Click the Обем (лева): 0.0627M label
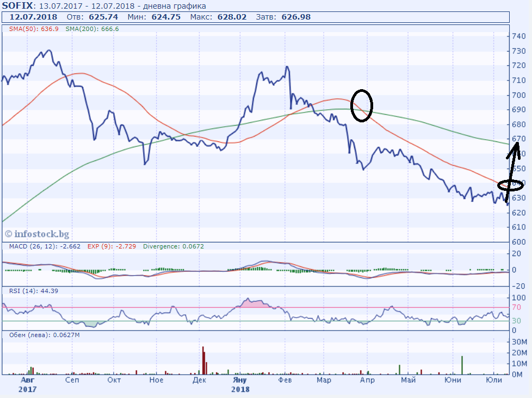 pyautogui.click(x=45, y=335)
